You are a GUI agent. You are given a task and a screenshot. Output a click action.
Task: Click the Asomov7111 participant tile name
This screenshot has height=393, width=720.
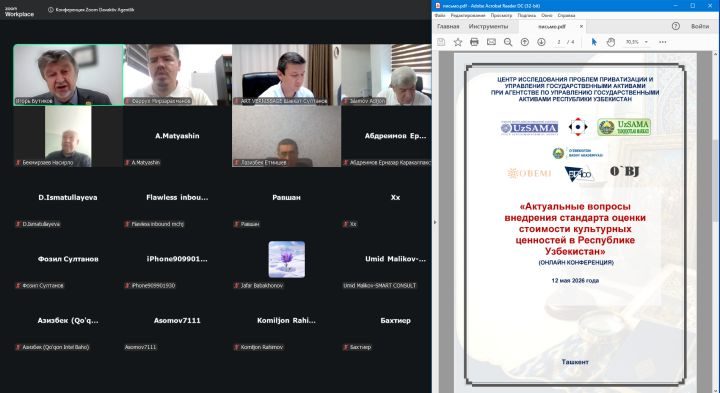pyautogui.click(x=177, y=320)
